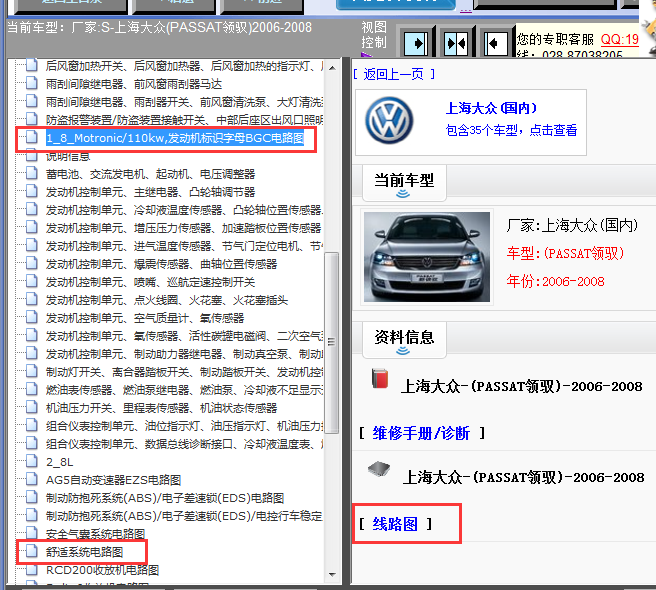Open 返回上一页 link
This screenshot has width=656, height=590.
click(394, 74)
